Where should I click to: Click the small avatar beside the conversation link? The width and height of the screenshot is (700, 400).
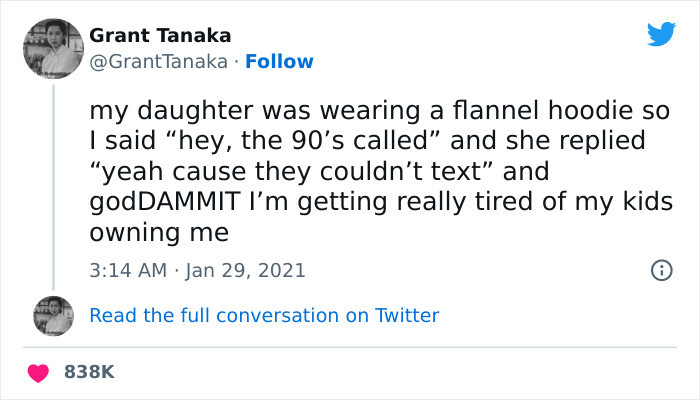point(54,315)
